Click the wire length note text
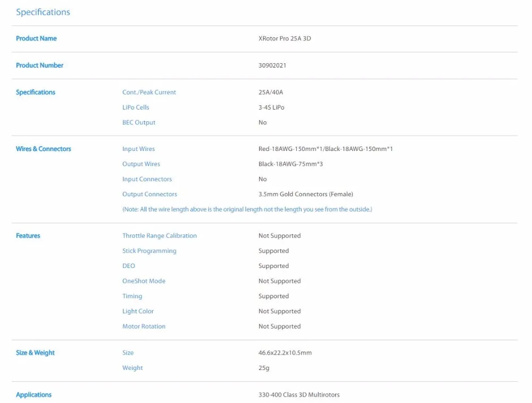Viewport: 532px width, 403px height. click(247, 209)
